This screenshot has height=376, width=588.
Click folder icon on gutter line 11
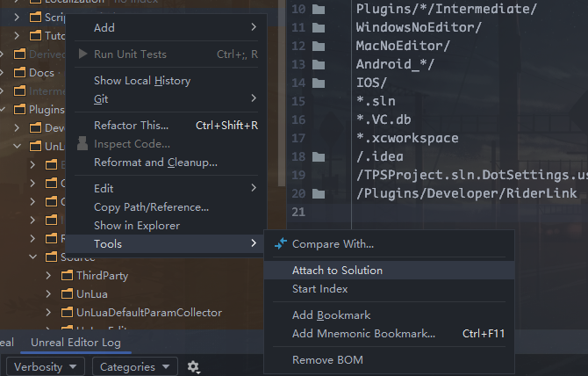[319, 27]
